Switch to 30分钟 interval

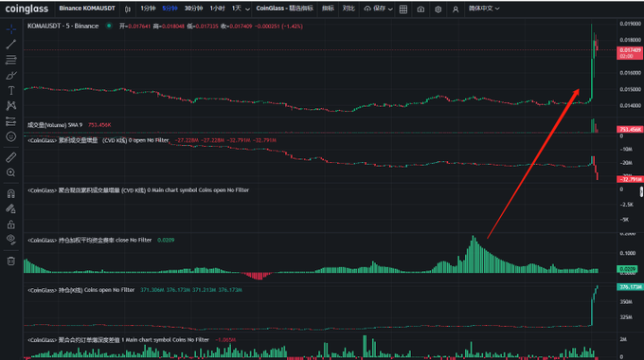click(193, 9)
